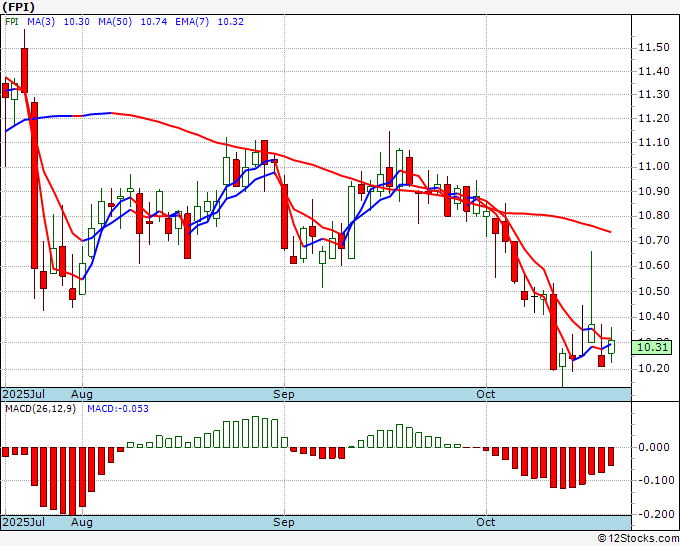Click the MACD(26,12,9) indicator label

coord(40,409)
